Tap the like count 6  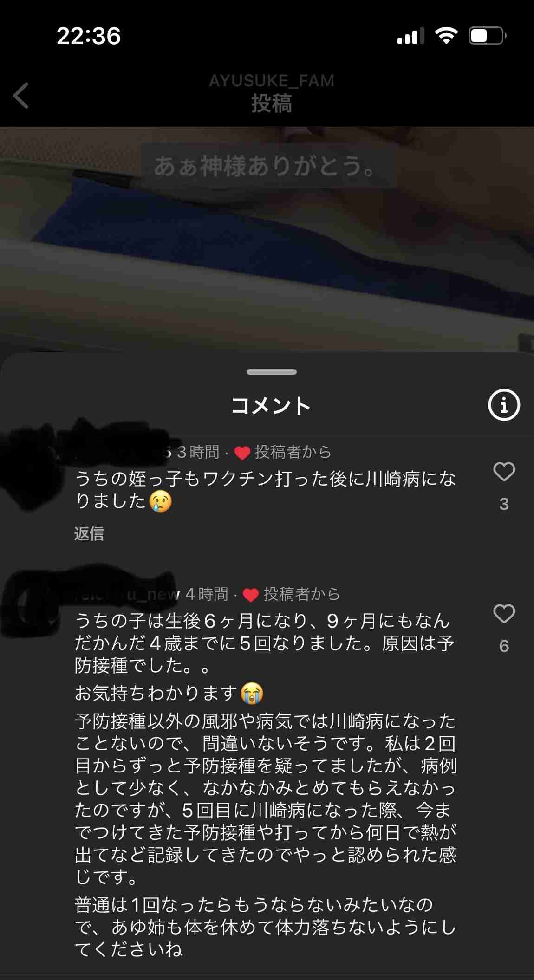pyautogui.click(x=504, y=646)
